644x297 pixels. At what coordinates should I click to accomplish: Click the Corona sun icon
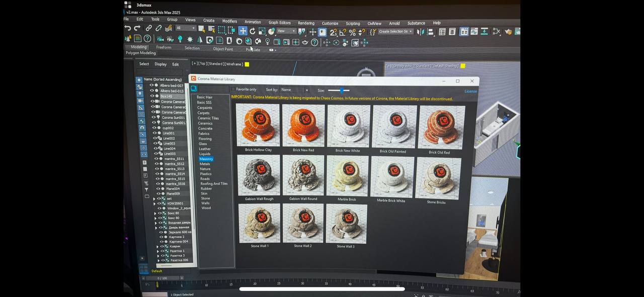click(x=190, y=39)
